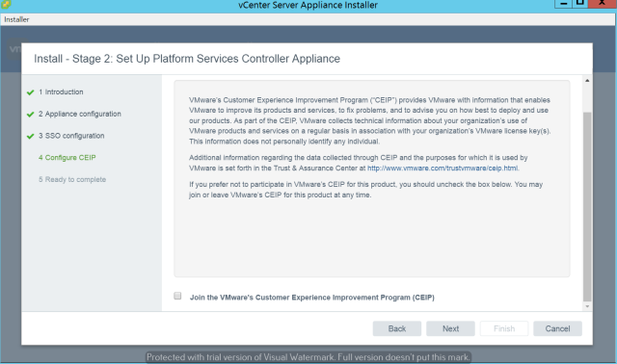Click the scrollbar down arrow
Image resolution: width=617 pixels, height=364 pixels.
587,306
